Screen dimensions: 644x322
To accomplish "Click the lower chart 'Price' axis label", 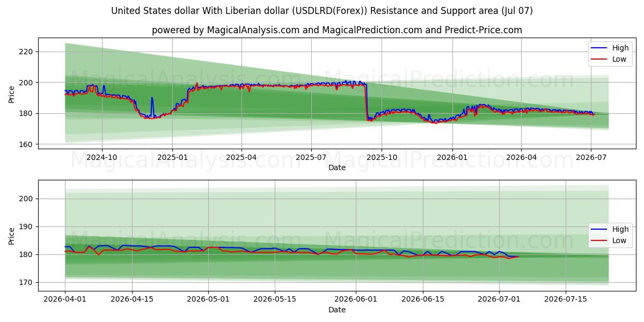I will (12, 236).
